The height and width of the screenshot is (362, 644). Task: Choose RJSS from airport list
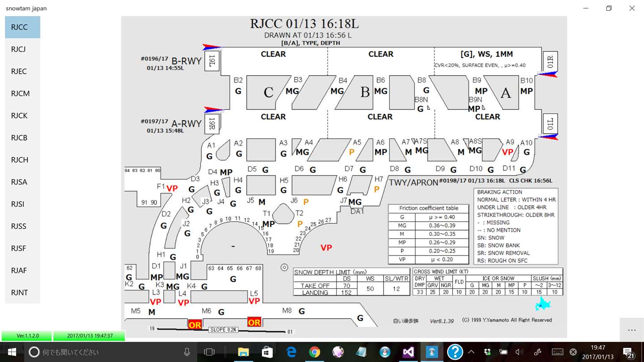22,226
